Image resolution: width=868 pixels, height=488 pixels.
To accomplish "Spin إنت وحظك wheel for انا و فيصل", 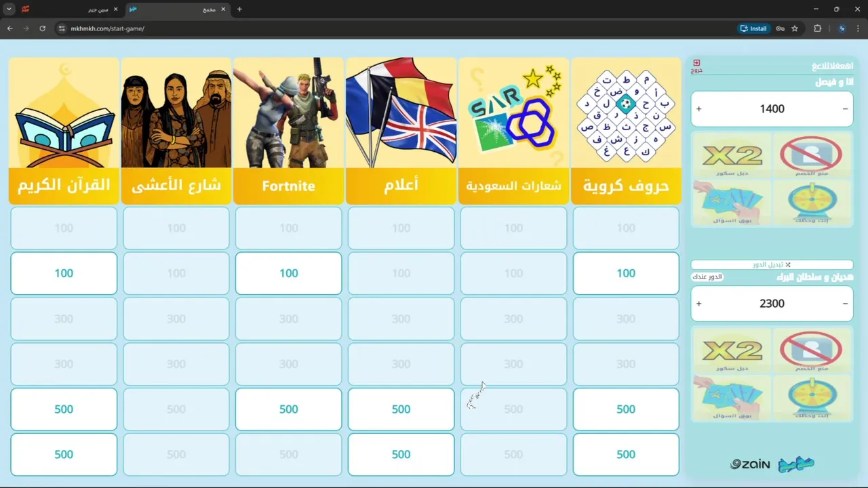I will 811,203.
